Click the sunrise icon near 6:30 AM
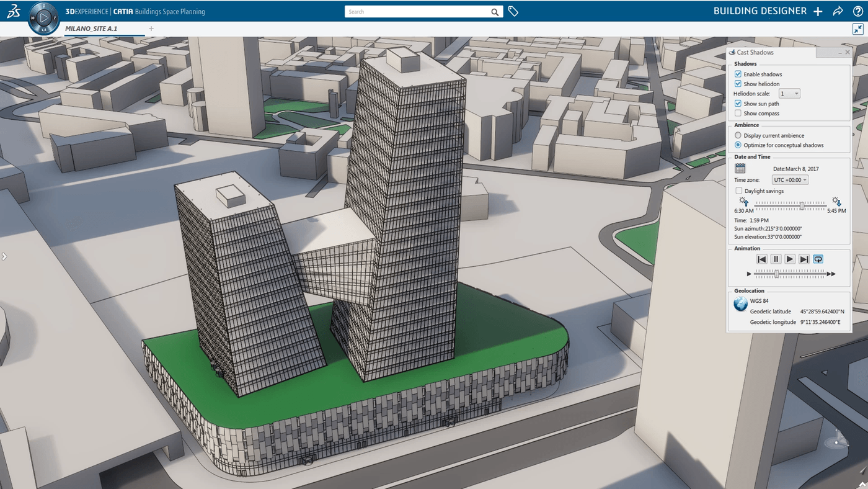Screen dimensions: 868x489 point(743,202)
